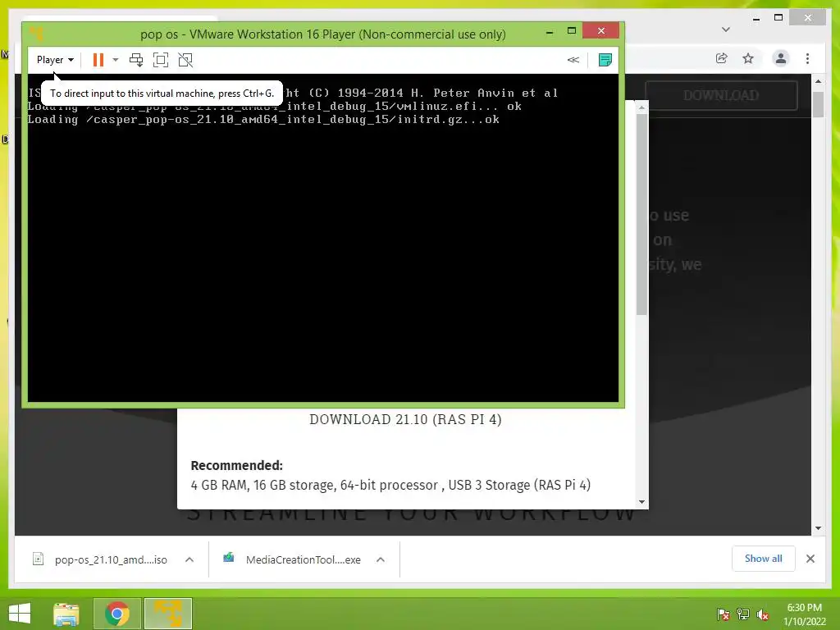Viewport: 840px width, 630px height.
Task: Click the muted volume tray icon
Action: (x=763, y=614)
